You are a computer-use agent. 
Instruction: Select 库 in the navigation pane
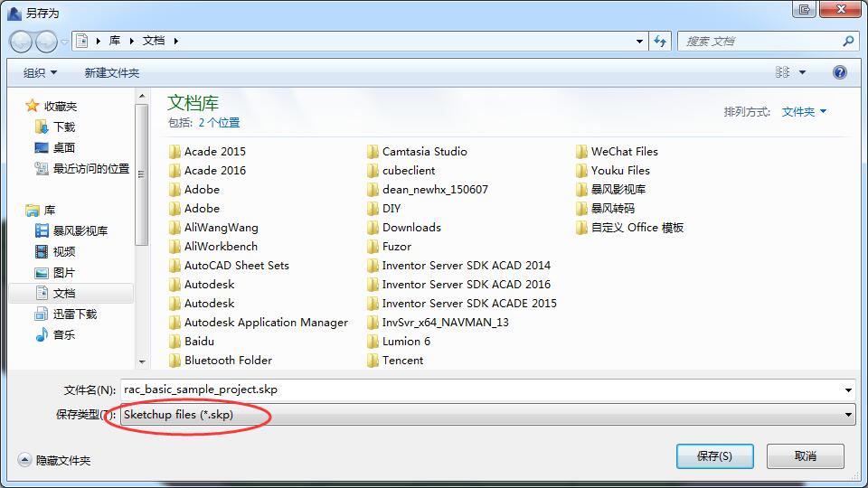41,210
